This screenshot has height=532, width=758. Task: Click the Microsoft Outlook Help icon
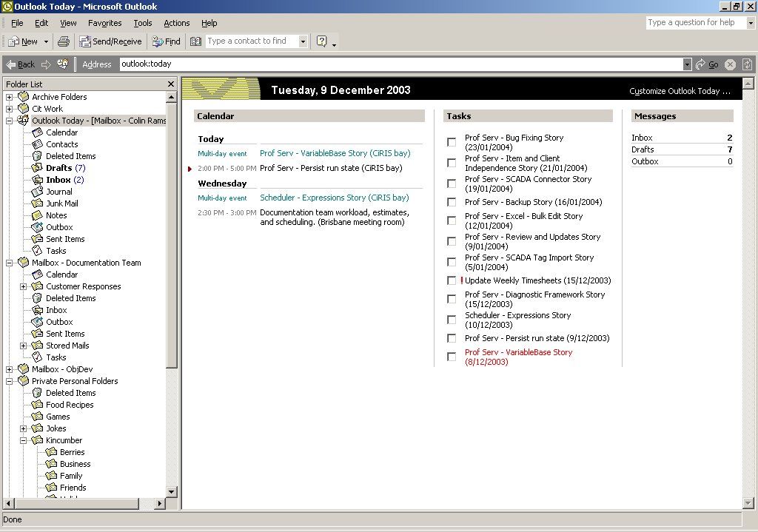click(x=321, y=41)
